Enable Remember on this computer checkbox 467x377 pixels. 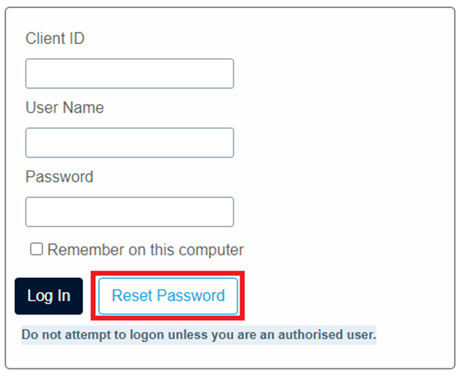36,249
